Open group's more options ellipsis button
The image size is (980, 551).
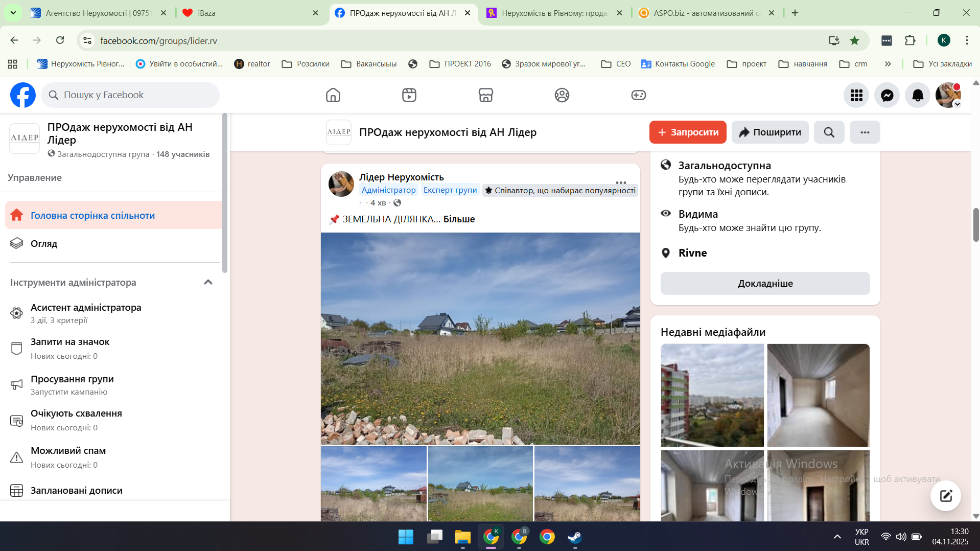tap(865, 132)
